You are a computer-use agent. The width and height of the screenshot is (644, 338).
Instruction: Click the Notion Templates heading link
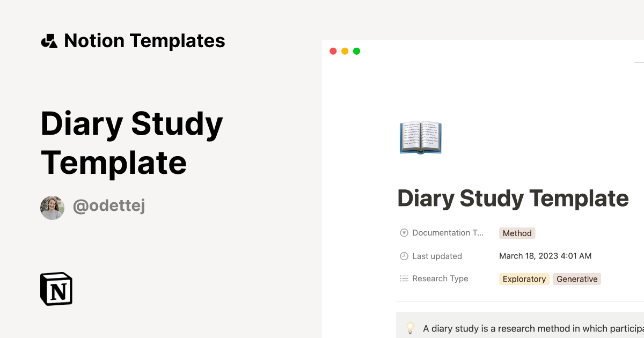pos(144,41)
